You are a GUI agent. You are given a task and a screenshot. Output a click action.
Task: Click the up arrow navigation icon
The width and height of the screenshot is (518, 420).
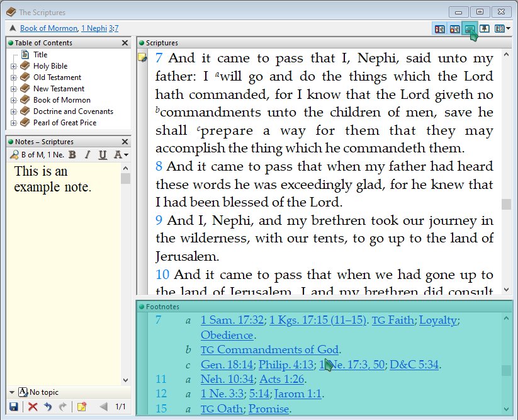13,28
